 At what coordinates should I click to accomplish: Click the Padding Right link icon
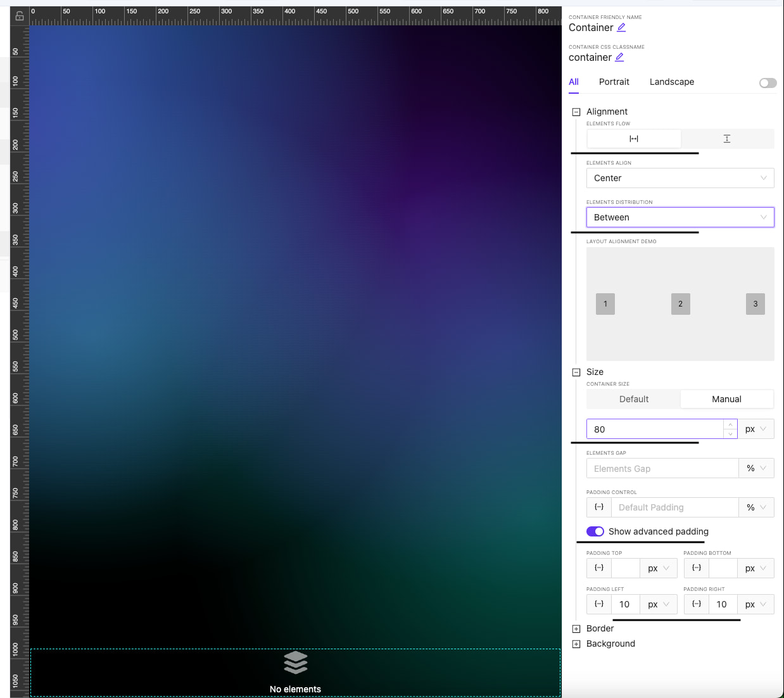(x=697, y=604)
